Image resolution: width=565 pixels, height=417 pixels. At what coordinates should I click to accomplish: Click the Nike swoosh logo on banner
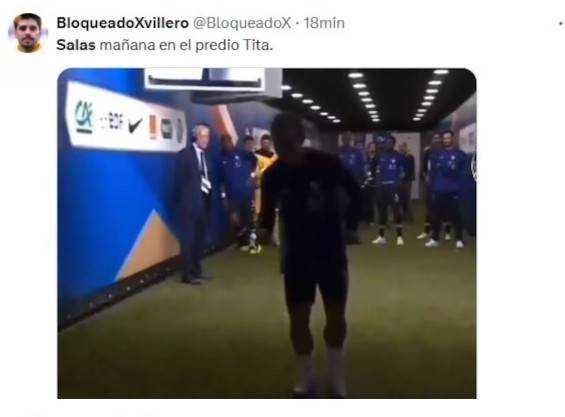[x=135, y=125]
